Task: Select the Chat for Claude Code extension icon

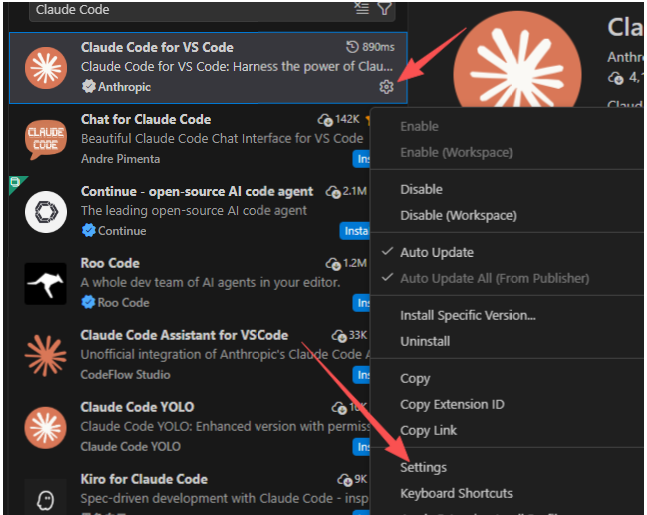Action: coord(45,139)
